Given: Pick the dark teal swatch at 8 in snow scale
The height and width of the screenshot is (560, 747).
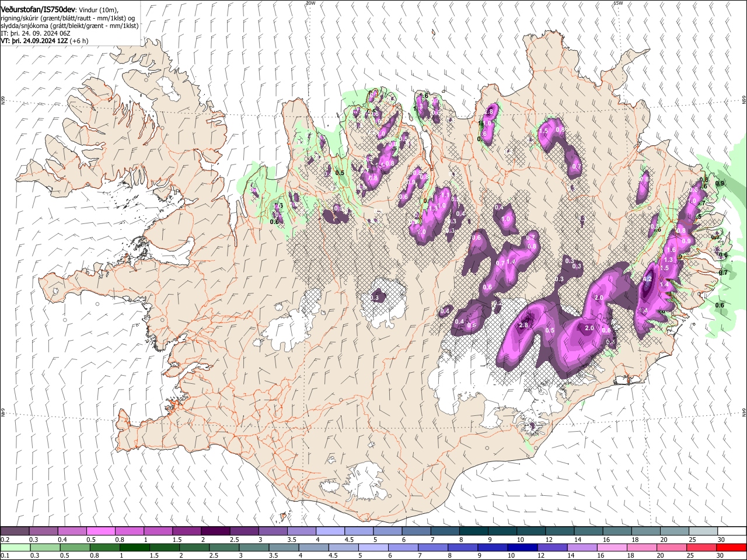Looking at the screenshot, I should tap(474, 531).
